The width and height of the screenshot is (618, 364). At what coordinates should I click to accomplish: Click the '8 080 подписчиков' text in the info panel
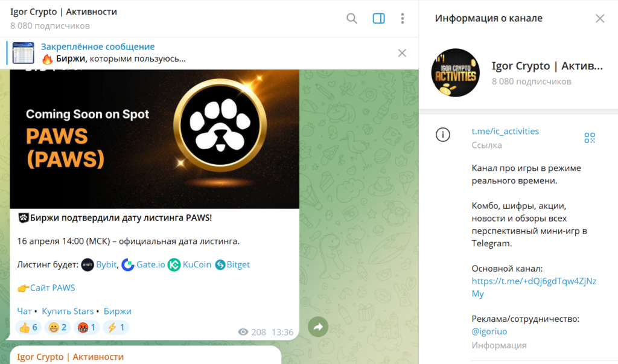pos(531,81)
